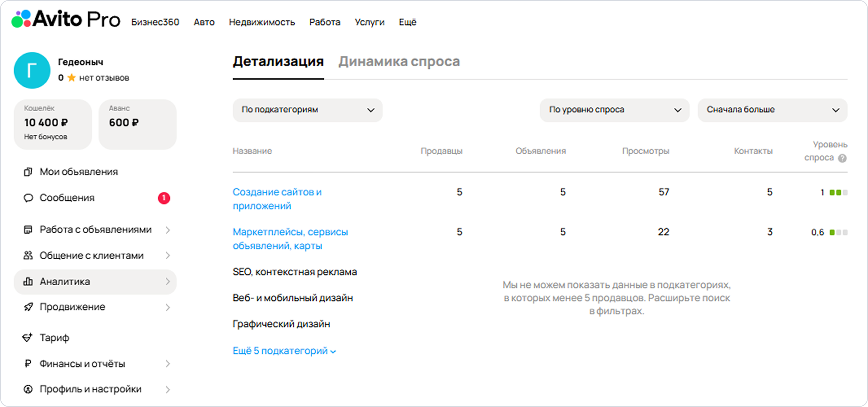Image resolution: width=868 pixels, height=407 pixels.
Task: Click the Продвижение rocket icon
Action: coord(28,307)
